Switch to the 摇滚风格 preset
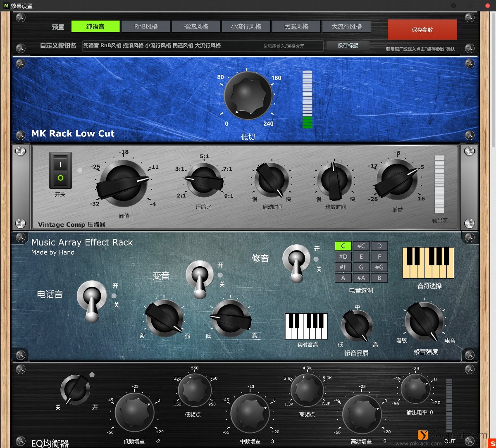 pos(196,26)
